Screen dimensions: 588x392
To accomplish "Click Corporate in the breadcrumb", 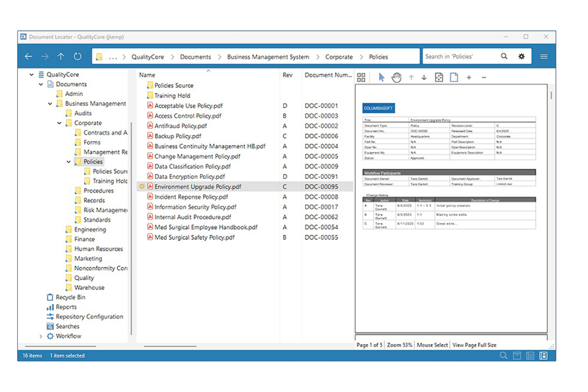I will (x=339, y=57).
